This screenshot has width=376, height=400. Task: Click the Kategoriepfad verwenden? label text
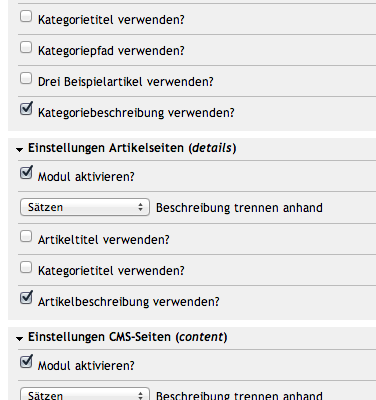coord(111,51)
